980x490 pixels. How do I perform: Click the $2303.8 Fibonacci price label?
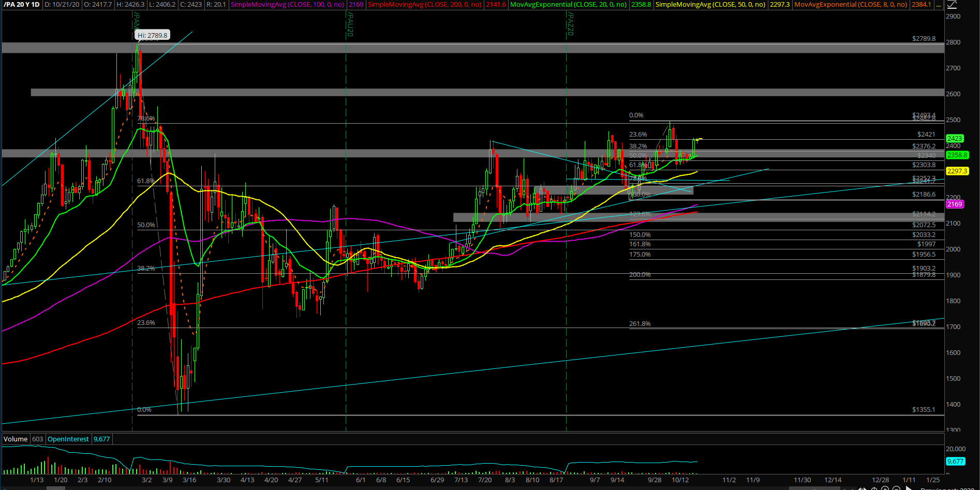pos(924,165)
